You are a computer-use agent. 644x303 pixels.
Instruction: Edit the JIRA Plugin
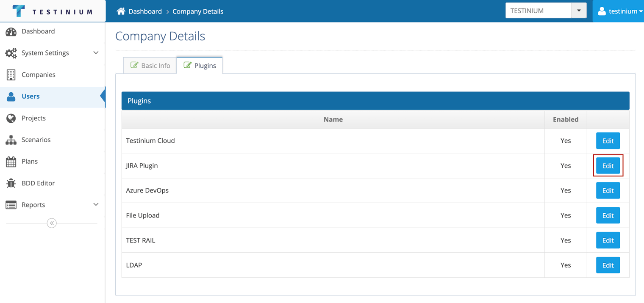608,166
